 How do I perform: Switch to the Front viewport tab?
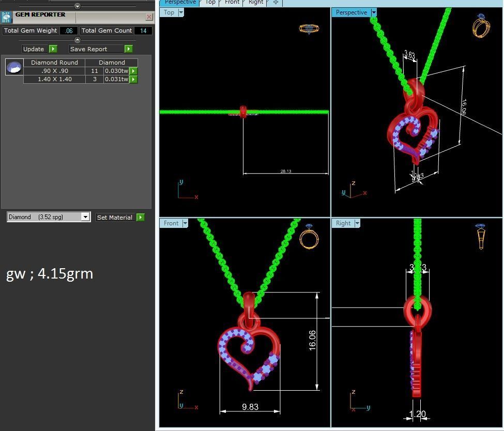[x=232, y=3]
